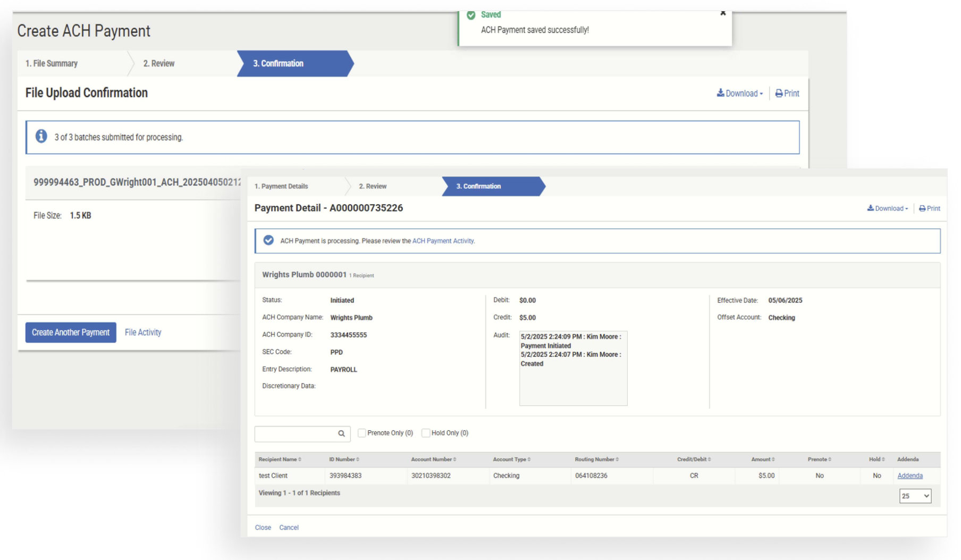This screenshot has width=961, height=560.
Task: Open the ACH Payment Activity link
Action: (x=443, y=241)
